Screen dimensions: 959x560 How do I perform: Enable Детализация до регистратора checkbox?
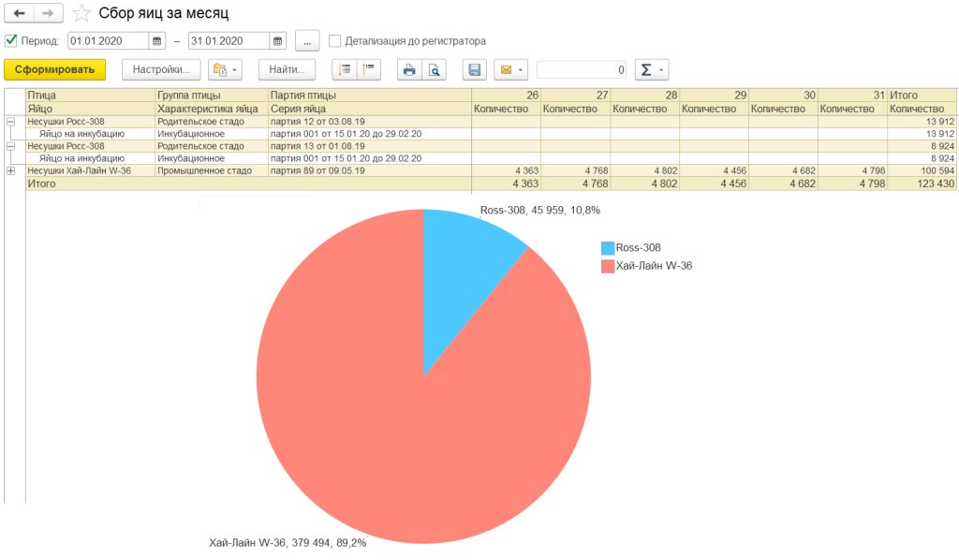coord(334,41)
